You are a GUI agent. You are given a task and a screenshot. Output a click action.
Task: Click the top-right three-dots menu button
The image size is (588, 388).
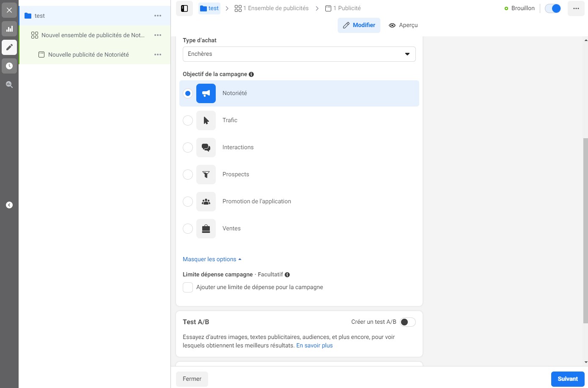pos(576,8)
